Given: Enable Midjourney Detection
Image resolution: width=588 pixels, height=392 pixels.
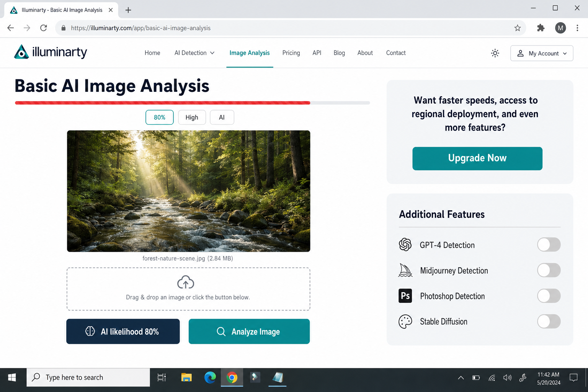Looking at the screenshot, I should pyautogui.click(x=549, y=270).
